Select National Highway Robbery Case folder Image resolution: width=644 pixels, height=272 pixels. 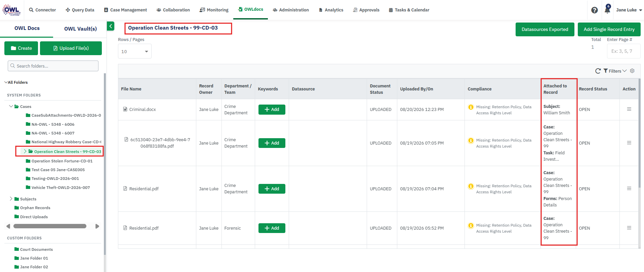[x=64, y=142]
